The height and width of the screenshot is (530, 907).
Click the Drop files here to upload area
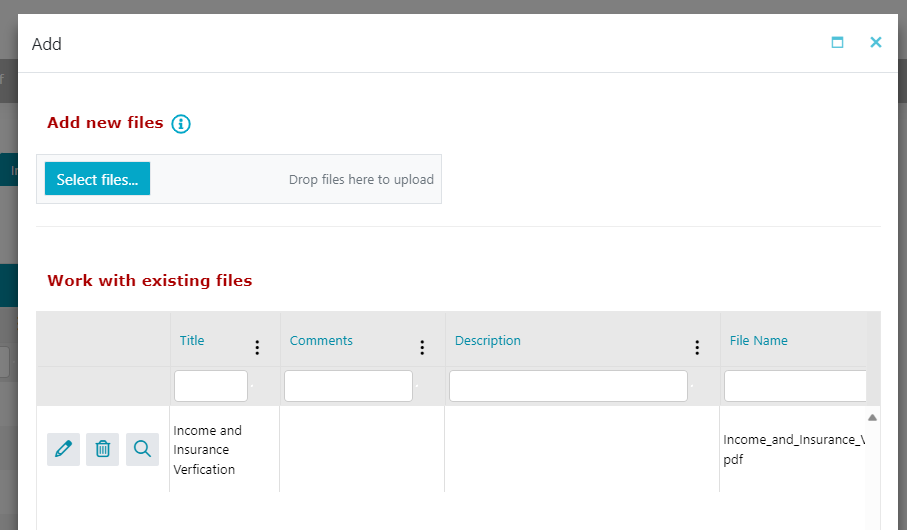(361, 180)
